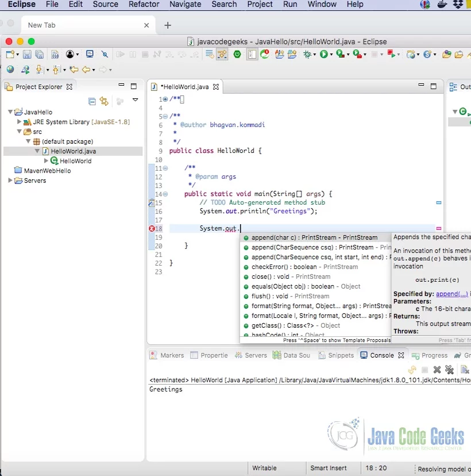Open the Project Explorer view menu arrow
The width and height of the screenshot is (471, 476).
(135, 100)
